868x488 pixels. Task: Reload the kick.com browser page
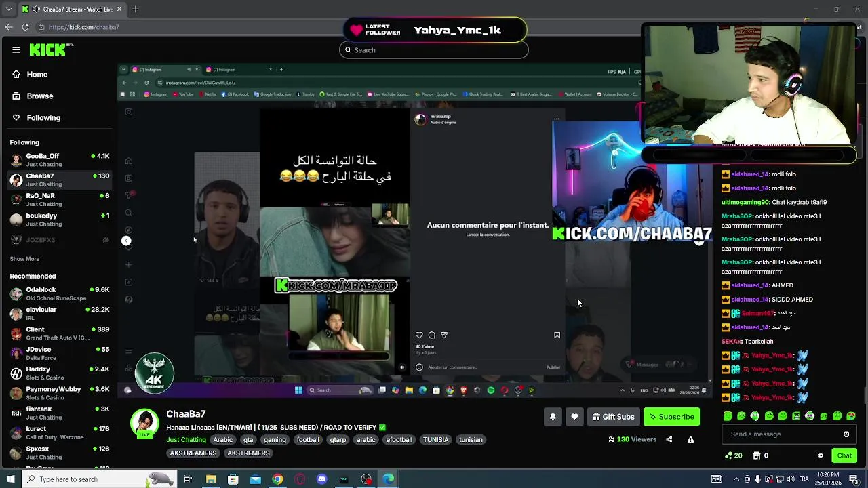25,27
